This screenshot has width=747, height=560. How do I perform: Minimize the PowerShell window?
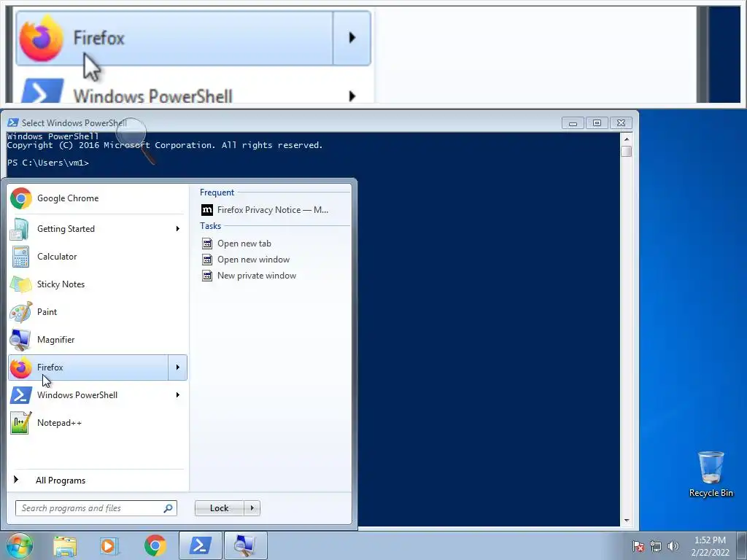point(573,122)
